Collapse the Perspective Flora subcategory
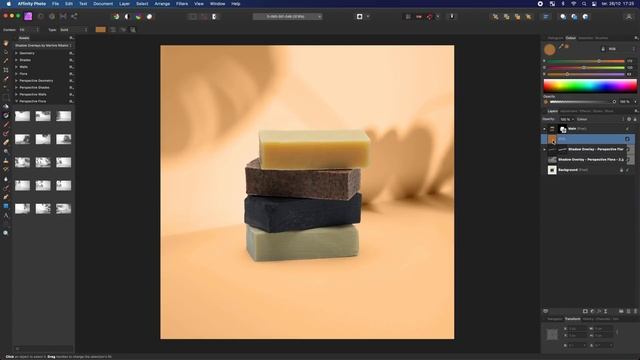Screen dimensions: 640x360 16,101
